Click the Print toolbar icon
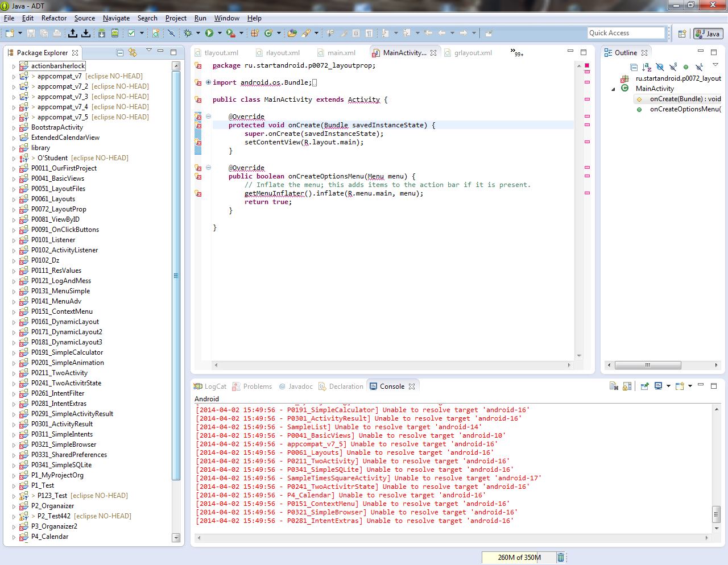The width and height of the screenshot is (728, 565). click(x=57, y=33)
